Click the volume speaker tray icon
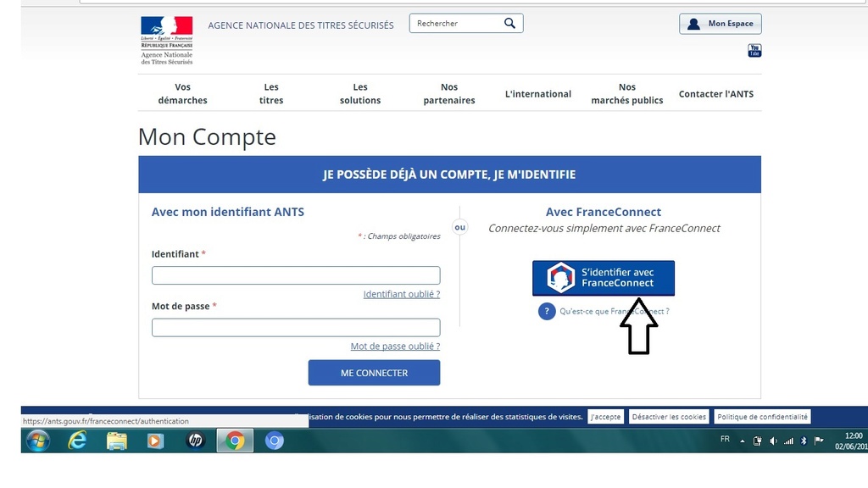Screen dimensions: 868x488 [x=773, y=441]
